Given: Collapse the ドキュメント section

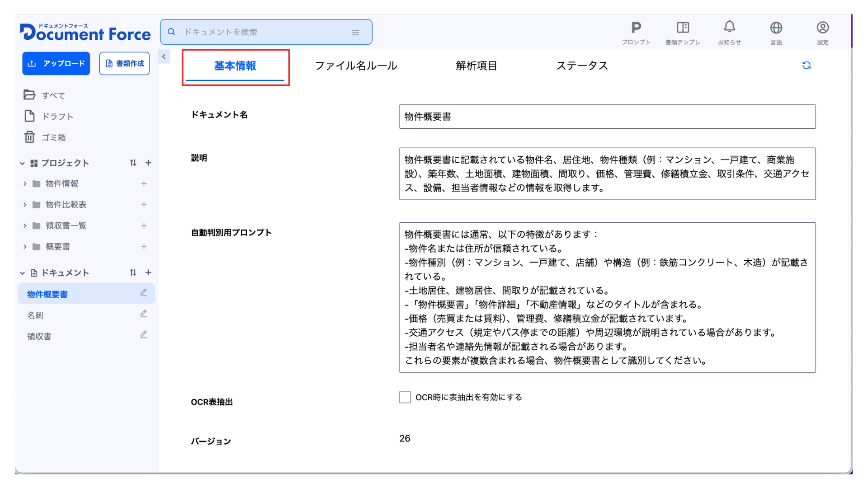Looking at the screenshot, I should tap(22, 273).
